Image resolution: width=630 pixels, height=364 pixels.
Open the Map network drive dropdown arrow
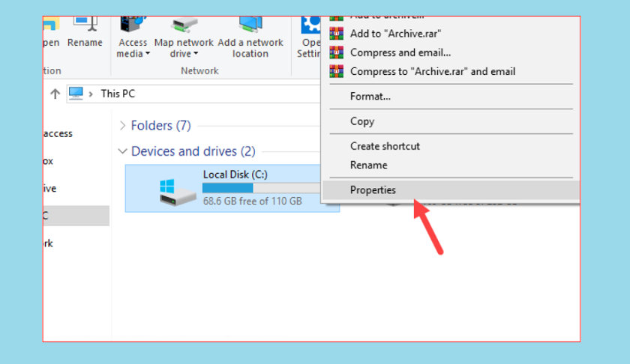point(196,53)
